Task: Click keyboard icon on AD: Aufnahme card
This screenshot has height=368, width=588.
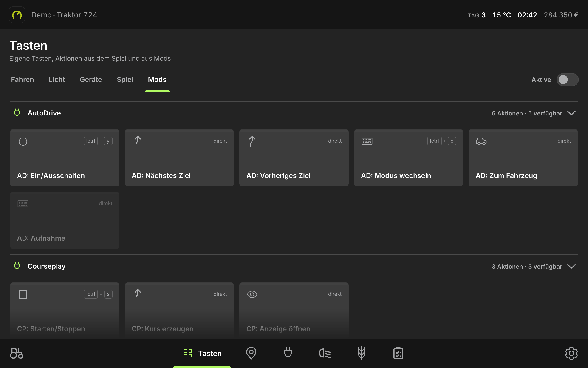Action: coord(23,204)
